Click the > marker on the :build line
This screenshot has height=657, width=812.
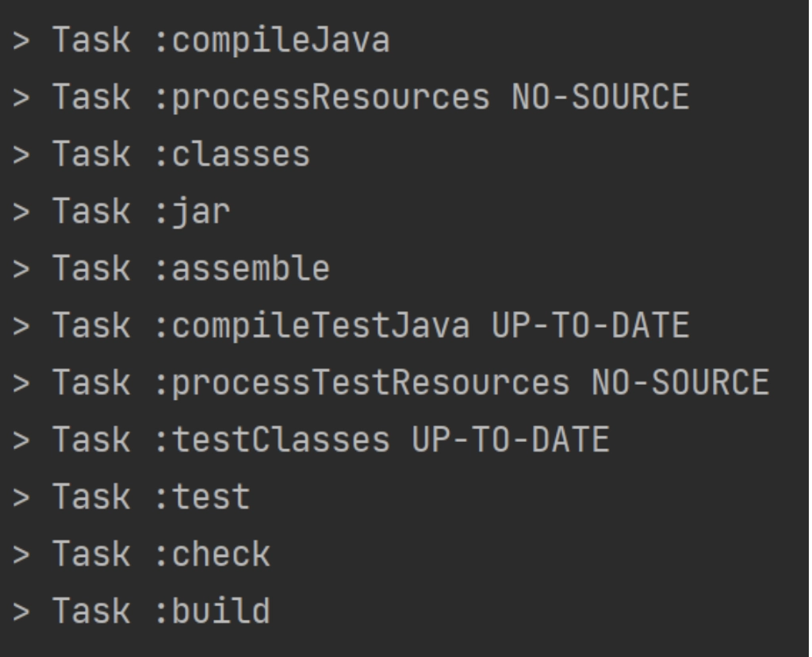pyautogui.click(x=21, y=612)
